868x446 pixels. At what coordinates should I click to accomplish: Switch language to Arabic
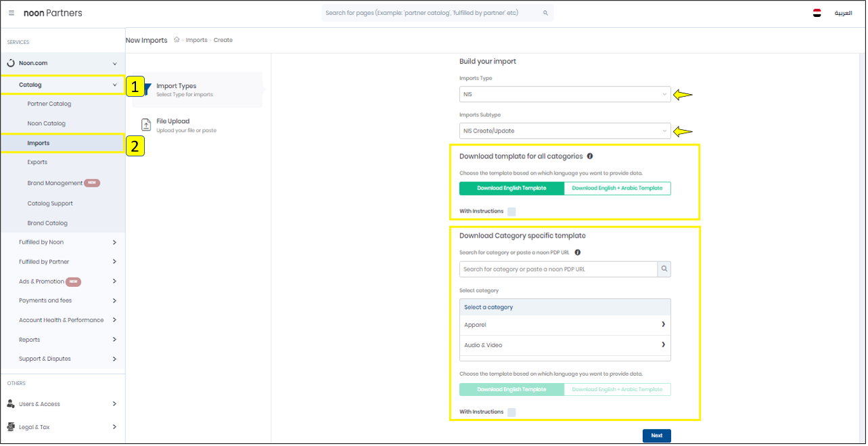point(843,13)
